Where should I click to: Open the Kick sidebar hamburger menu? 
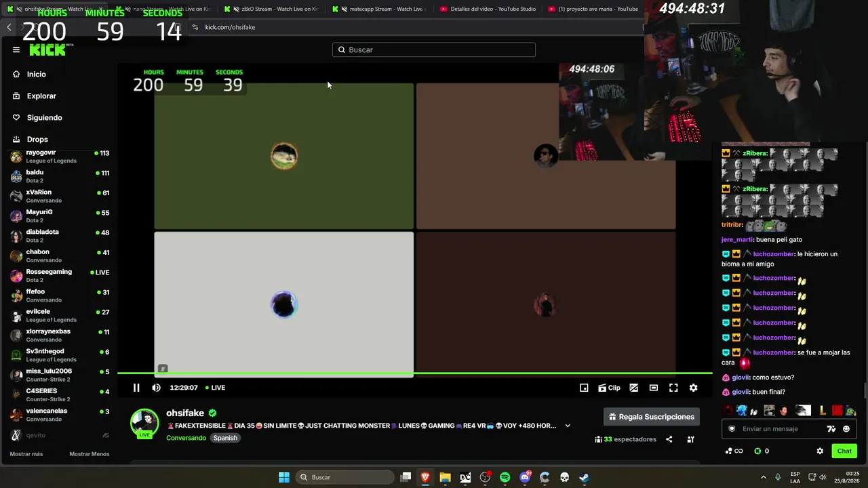(x=16, y=49)
